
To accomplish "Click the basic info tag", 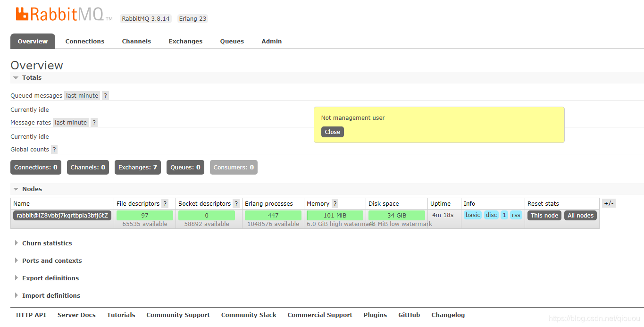I will pos(473,215).
